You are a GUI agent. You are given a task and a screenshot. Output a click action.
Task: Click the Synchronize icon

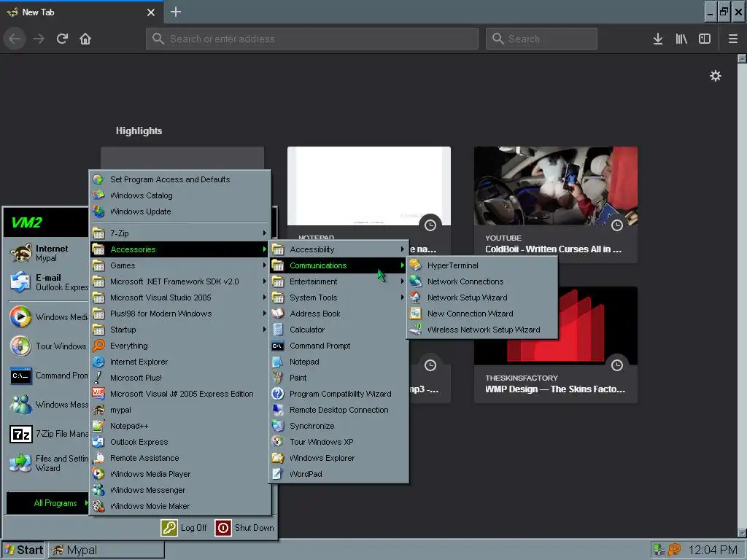[x=278, y=426]
